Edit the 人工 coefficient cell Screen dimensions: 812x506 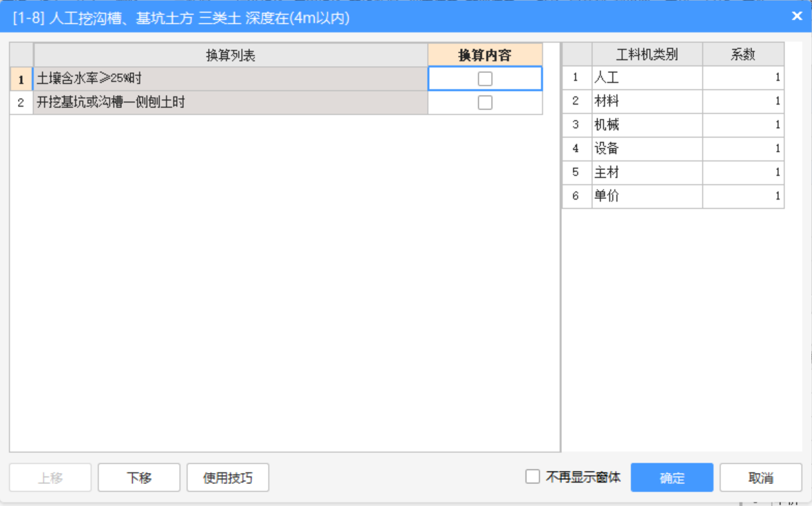742,78
